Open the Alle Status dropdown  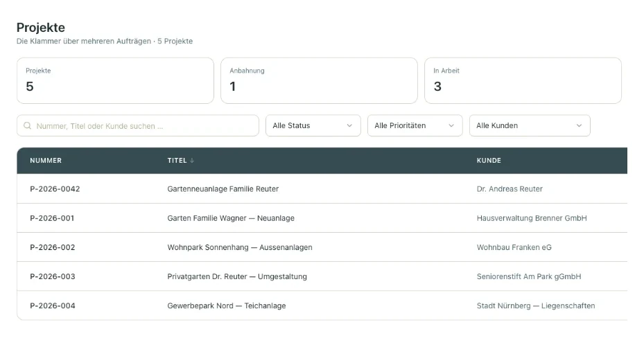point(313,125)
